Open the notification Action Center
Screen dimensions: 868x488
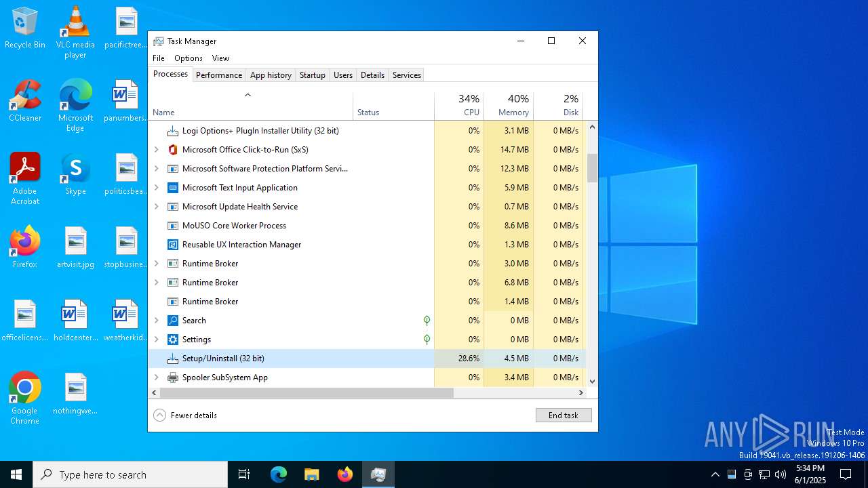846,474
